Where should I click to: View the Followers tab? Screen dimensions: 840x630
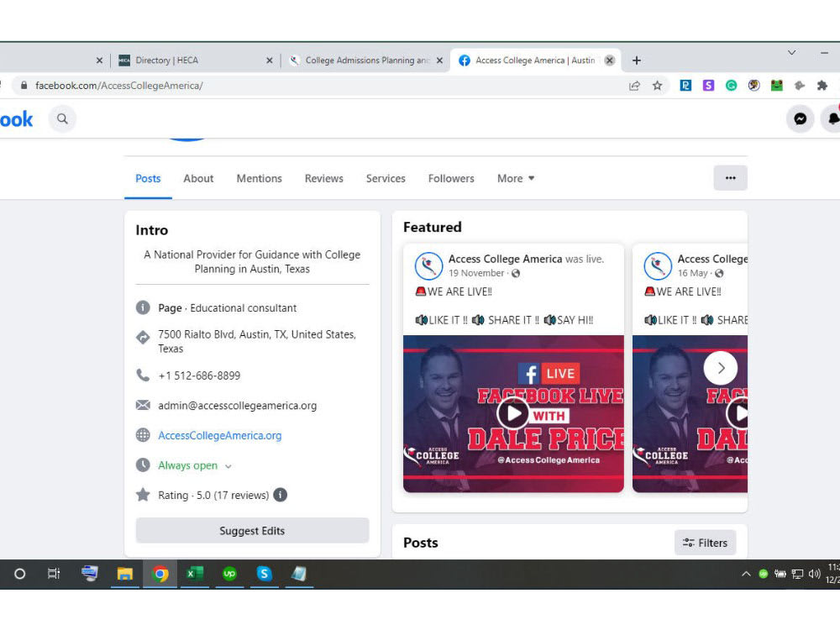[451, 178]
